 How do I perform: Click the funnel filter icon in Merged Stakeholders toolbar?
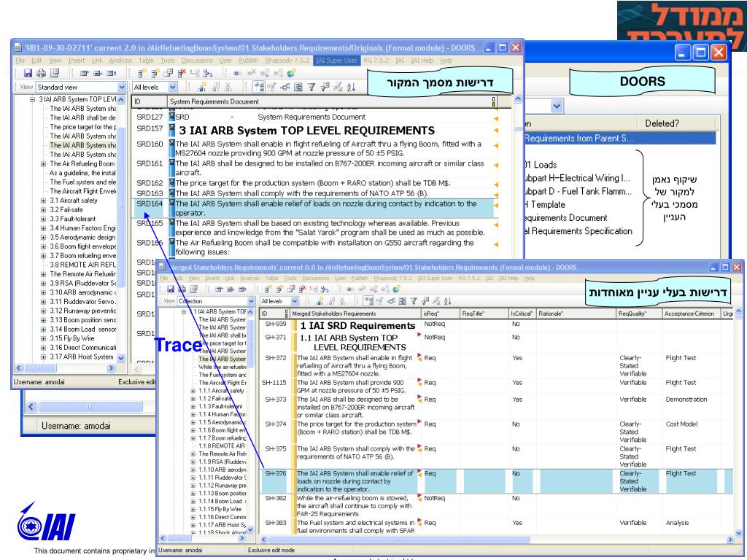pyautogui.click(x=414, y=301)
